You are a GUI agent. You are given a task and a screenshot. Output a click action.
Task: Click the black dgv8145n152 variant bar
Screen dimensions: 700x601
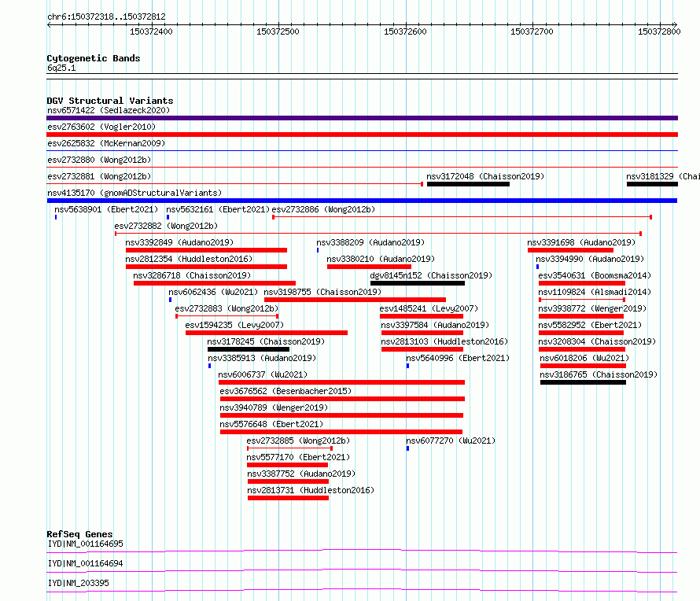tap(418, 283)
